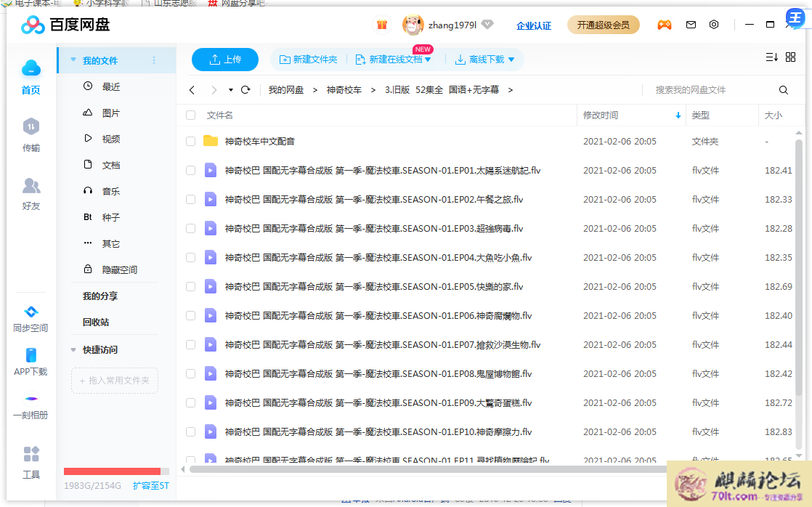Open 回收站 recycle bin
This screenshot has width=812, height=507.
point(96,322)
